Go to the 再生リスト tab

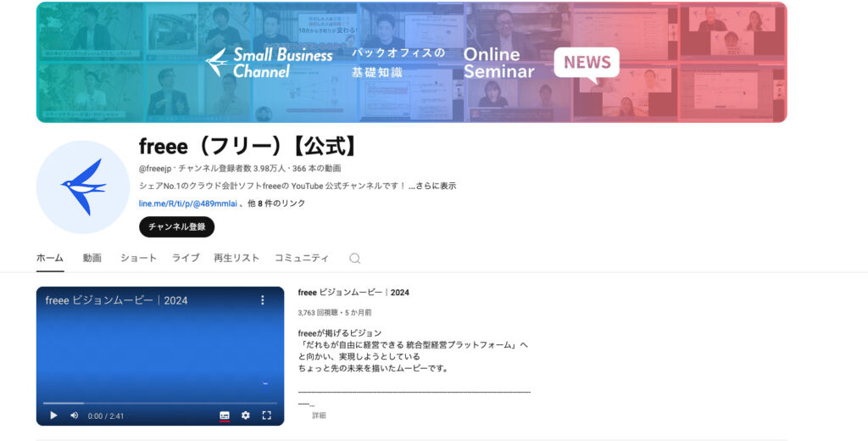pos(236,258)
